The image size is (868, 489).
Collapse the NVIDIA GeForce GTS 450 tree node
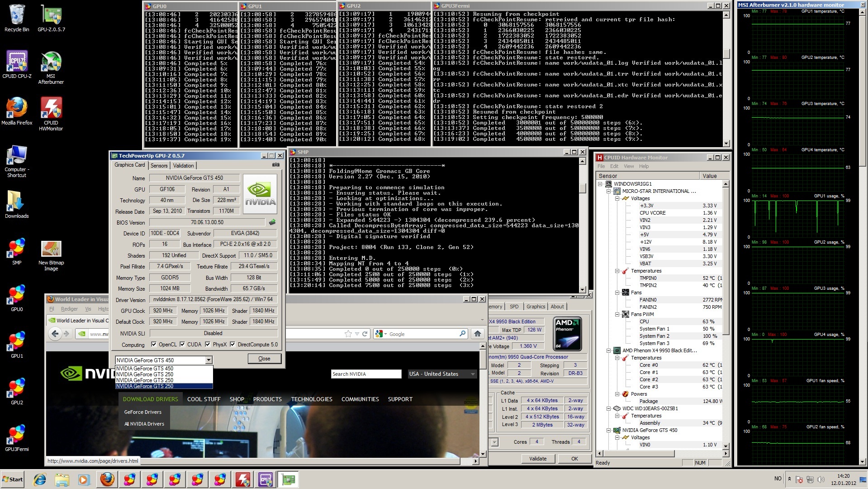[x=609, y=430]
